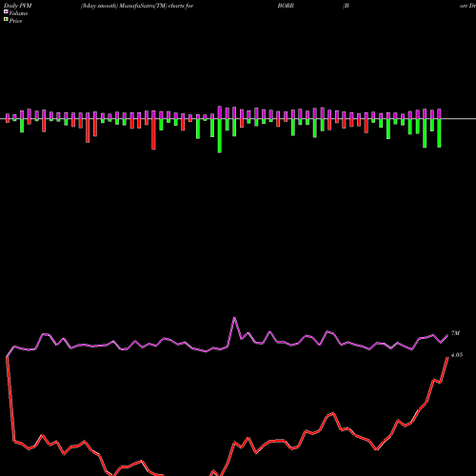Click the Price legend color swatch
The width and height of the screenshot is (476, 476).
tap(6, 19)
